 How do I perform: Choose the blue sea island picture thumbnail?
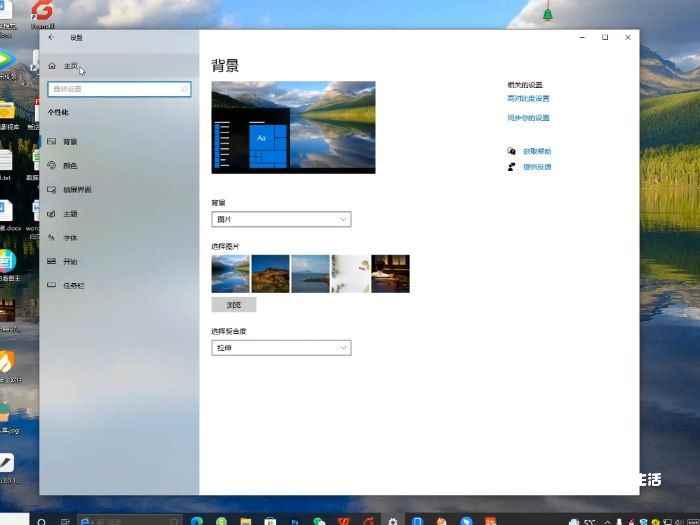pyautogui.click(x=310, y=274)
